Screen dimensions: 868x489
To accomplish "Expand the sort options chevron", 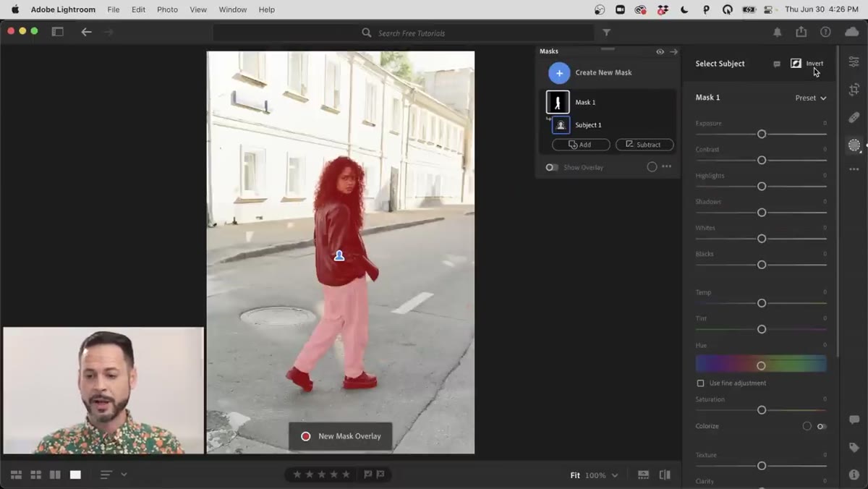I will 124,475.
